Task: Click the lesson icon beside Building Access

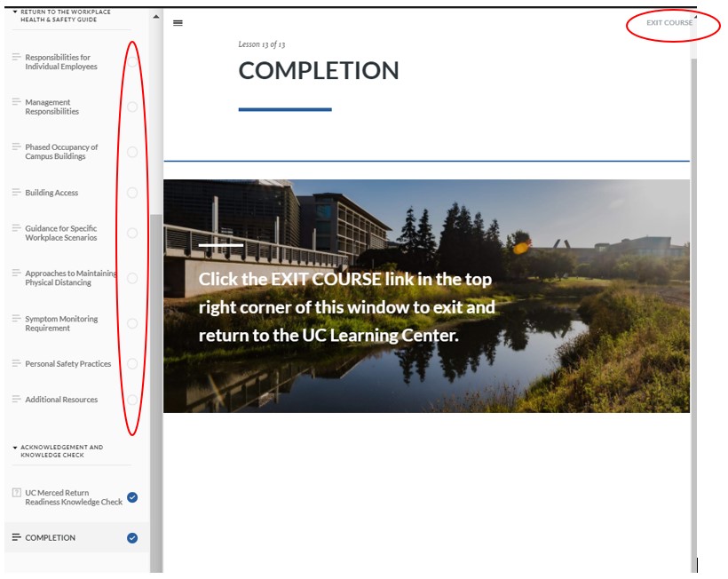Action: [16, 193]
